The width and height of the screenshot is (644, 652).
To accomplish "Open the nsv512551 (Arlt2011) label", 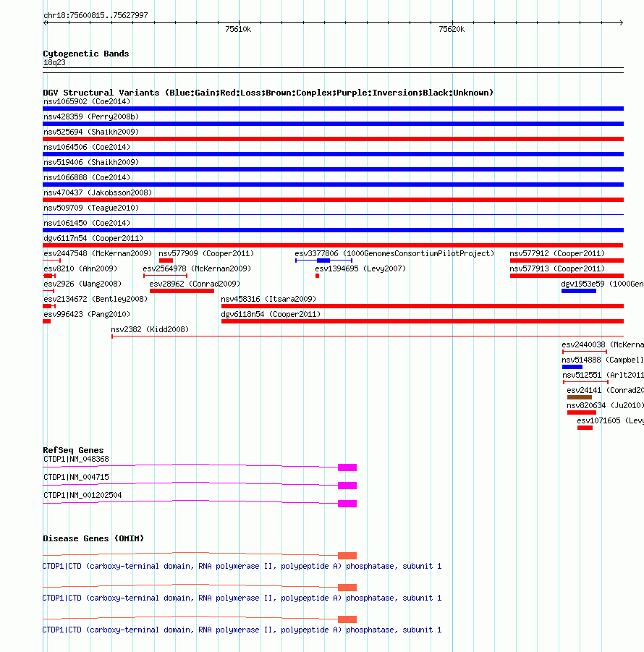I will click(x=603, y=375).
